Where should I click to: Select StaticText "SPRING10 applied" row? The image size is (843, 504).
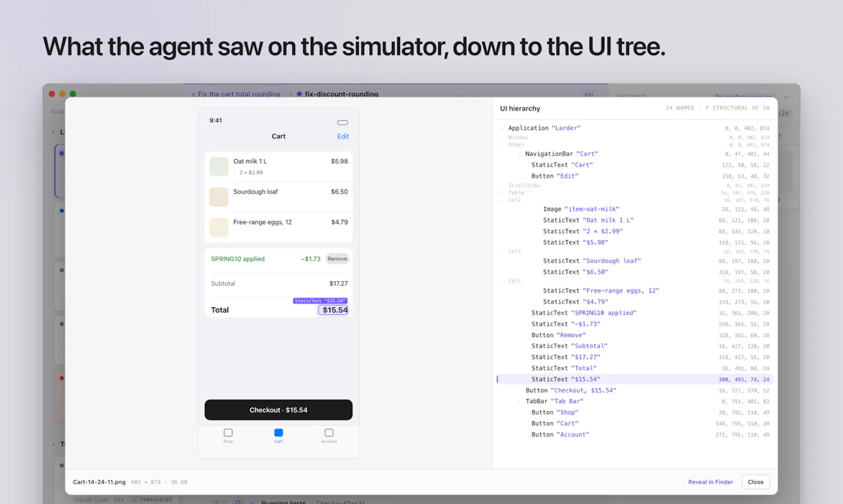[x=634, y=313]
